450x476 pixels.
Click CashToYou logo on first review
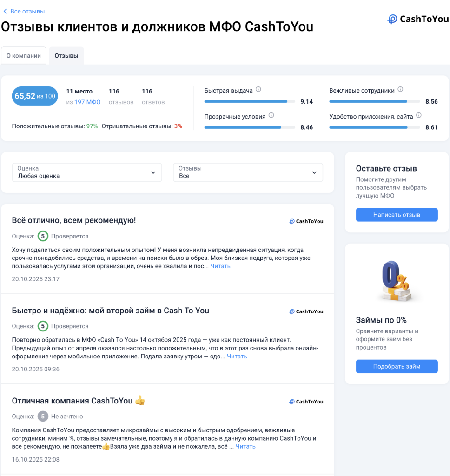306,221
